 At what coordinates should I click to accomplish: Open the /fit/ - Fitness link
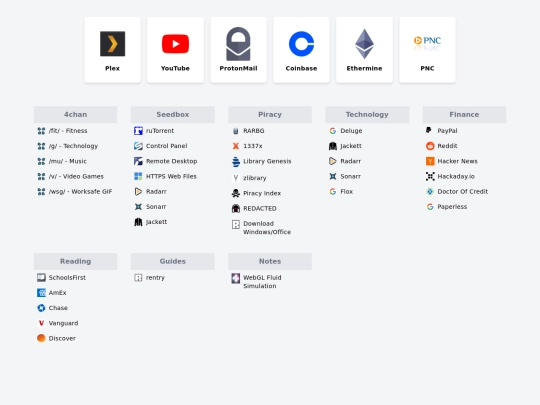click(68, 131)
